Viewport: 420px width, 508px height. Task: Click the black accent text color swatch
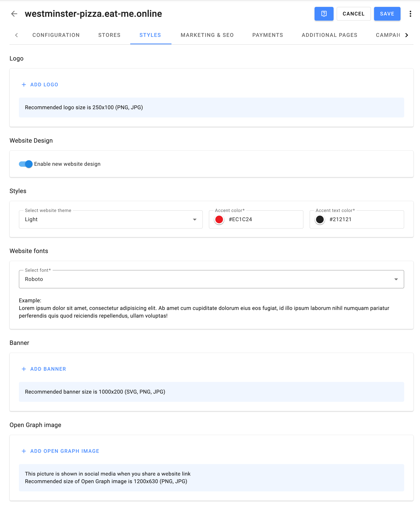pos(319,219)
